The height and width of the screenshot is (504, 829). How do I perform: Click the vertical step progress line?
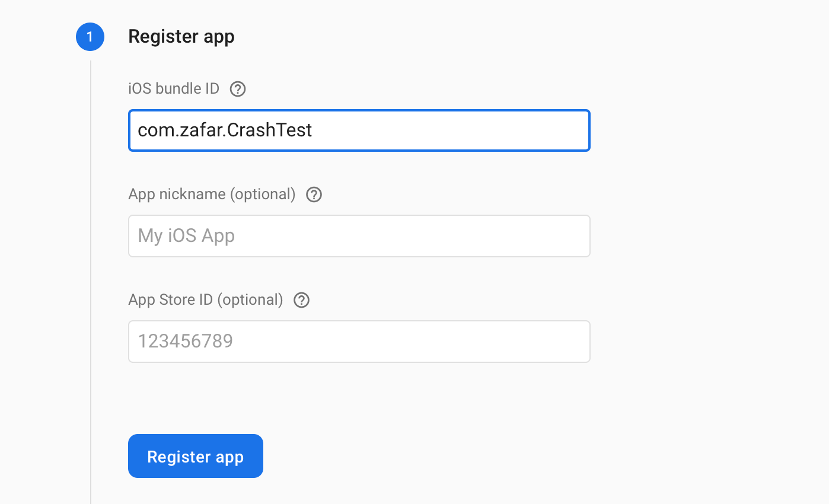90,267
